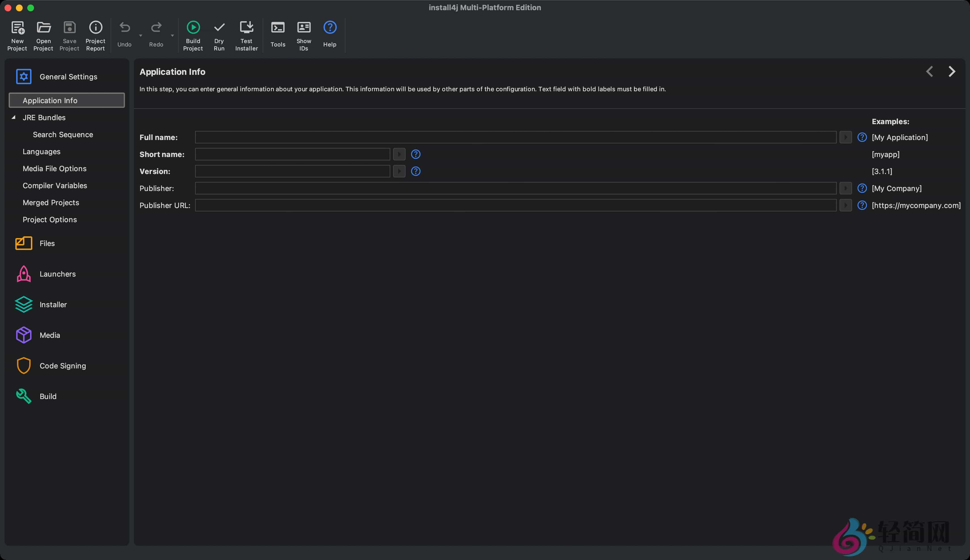The height and width of the screenshot is (560, 970).
Task: Show help for the Version field
Action: click(416, 171)
